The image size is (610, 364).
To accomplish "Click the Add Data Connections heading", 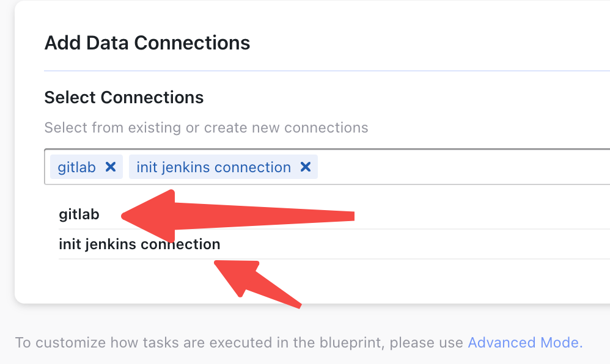I will tap(147, 43).
